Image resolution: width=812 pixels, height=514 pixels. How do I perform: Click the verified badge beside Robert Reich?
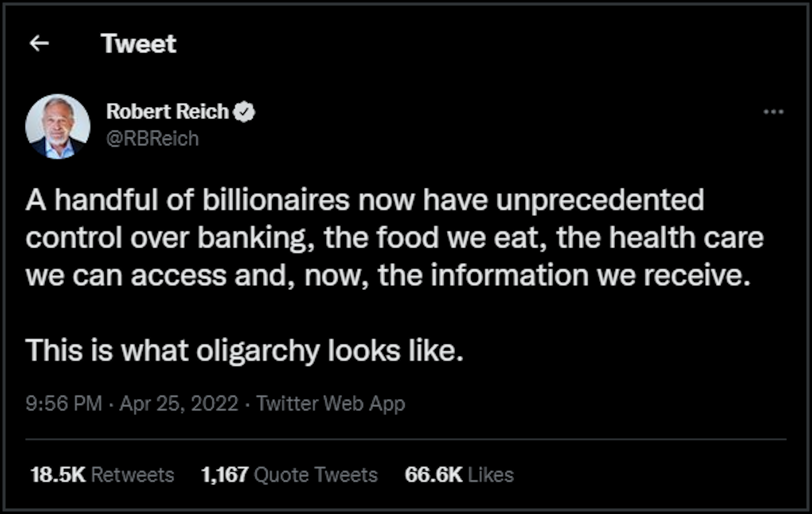coord(245,112)
